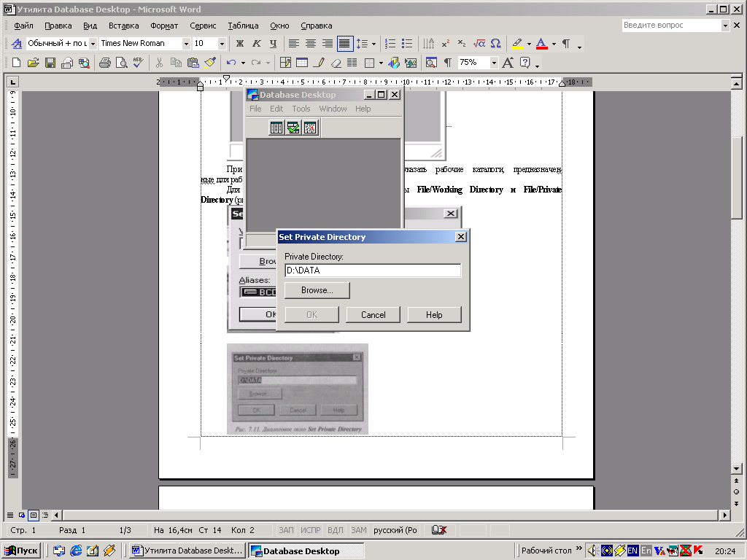Insert numbered list

(x=390, y=43)
